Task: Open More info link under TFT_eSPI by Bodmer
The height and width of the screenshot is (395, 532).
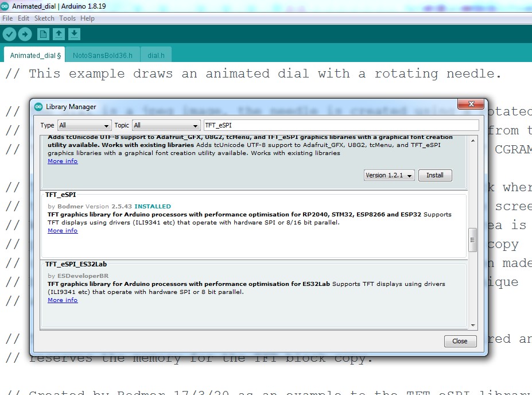Action: [x=63, y=231]
